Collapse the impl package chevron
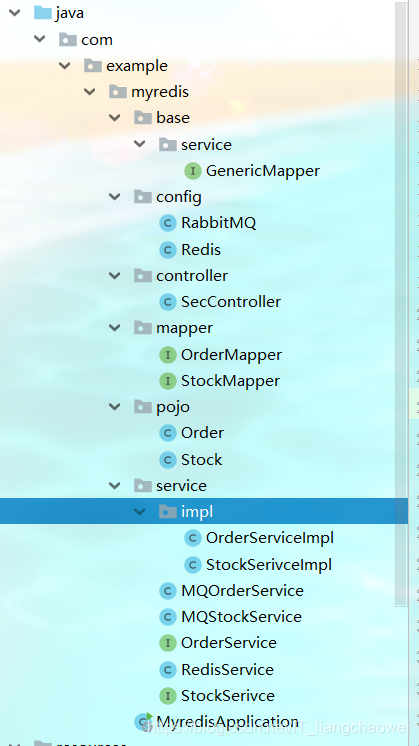Viewport: 419px width, 746px height. (x=139, y=511)
